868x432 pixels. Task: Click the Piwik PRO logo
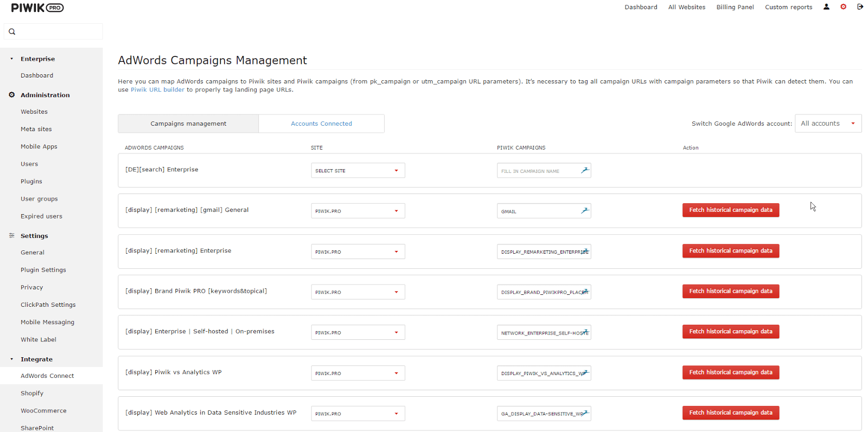(x=37, y=8)
